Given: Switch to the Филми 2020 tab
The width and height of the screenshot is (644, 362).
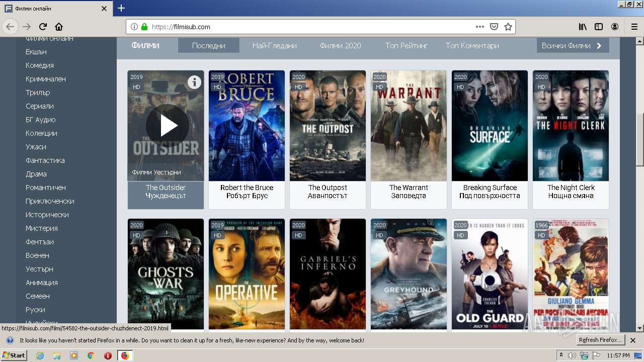Looking at the screenshot, I should (x=341, y=45).
